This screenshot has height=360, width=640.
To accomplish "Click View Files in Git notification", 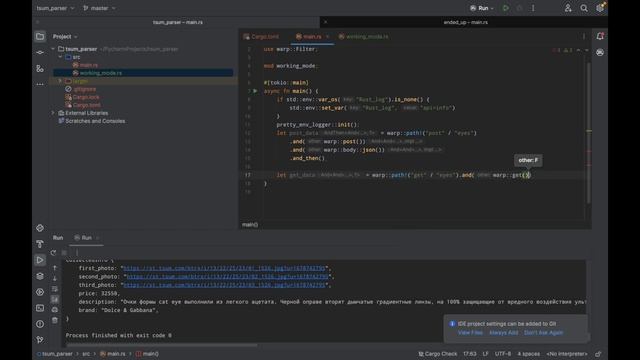I will (x=470, y=333).
